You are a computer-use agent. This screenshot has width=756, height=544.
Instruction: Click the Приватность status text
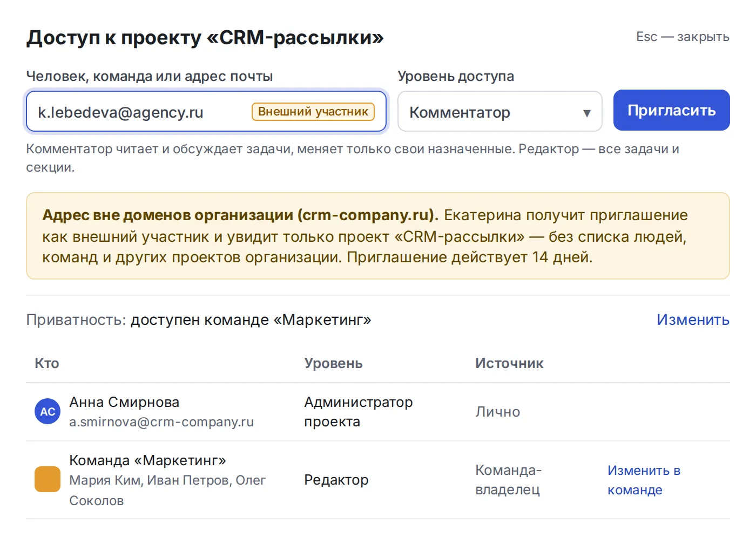(199, 319)
